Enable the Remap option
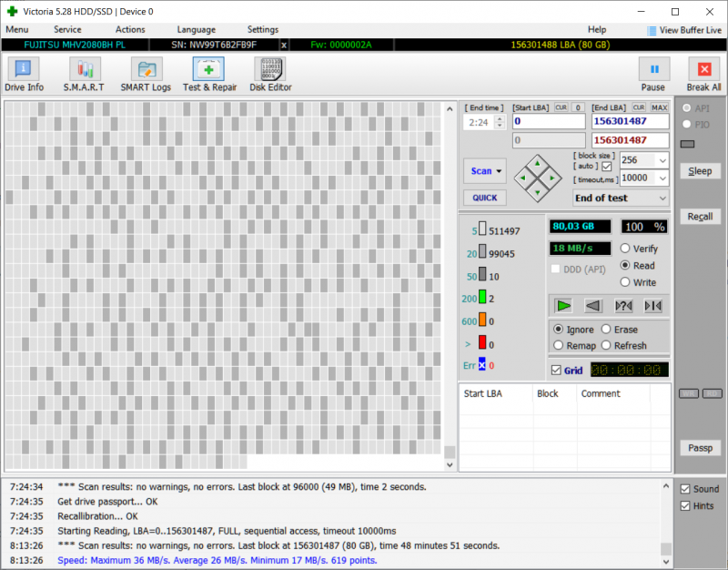Screen dimensions: 728x570 (x=559, y=346)
